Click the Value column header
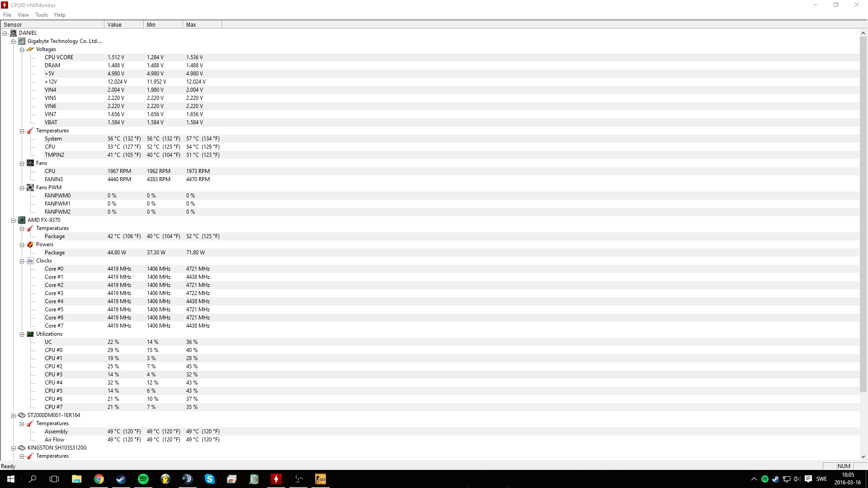This screenshot has height=488, width=868. pos(123,25)
